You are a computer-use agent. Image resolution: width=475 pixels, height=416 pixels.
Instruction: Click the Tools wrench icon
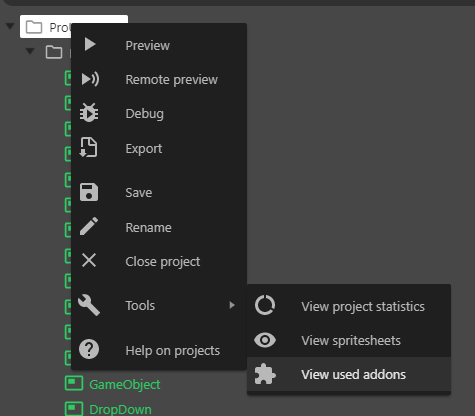coord(89,305)
